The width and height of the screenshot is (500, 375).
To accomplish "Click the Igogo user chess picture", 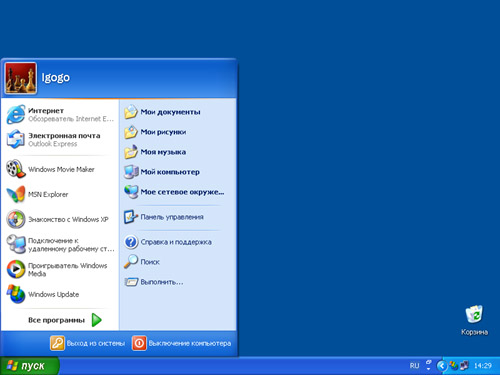I will (x=20, y=78).
